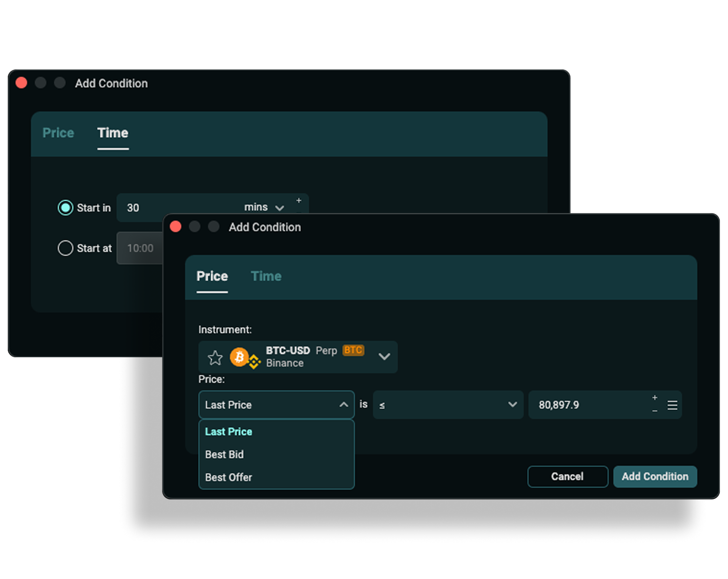Click the favorite star on BTC-USD instrument
The height and width of the screenshot is (579, 728).
215,358
